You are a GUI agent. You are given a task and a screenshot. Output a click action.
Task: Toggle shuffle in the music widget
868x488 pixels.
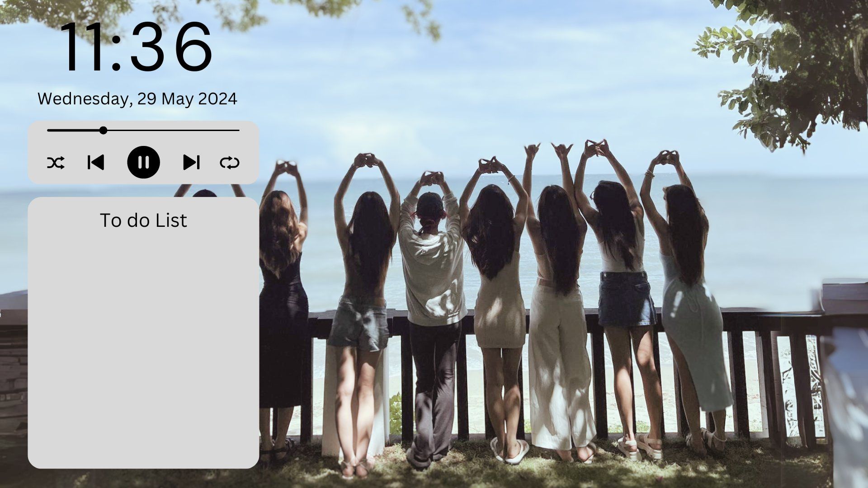tap(56, 162)
